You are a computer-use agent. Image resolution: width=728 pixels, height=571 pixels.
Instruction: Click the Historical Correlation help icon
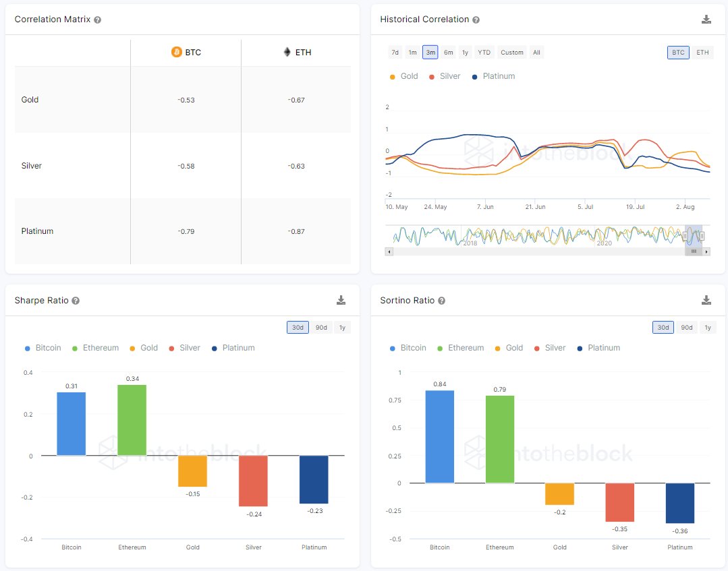pyautogui.click(x=476, y=20)
